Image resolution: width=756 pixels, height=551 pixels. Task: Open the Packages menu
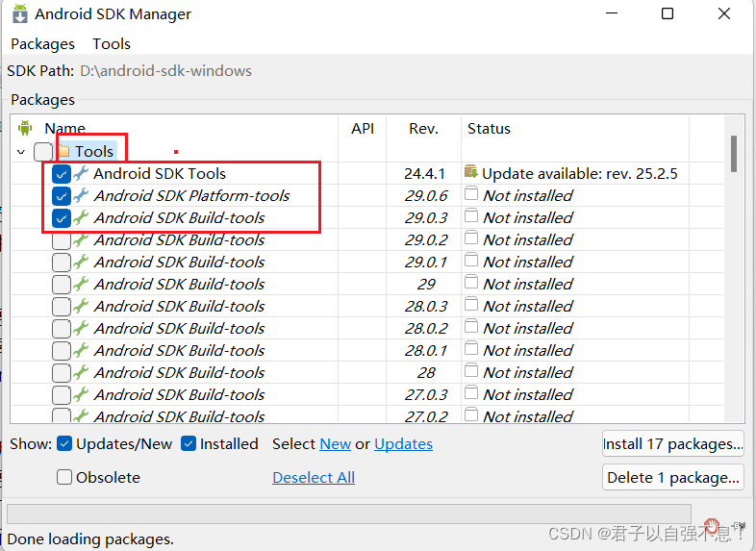42,44
